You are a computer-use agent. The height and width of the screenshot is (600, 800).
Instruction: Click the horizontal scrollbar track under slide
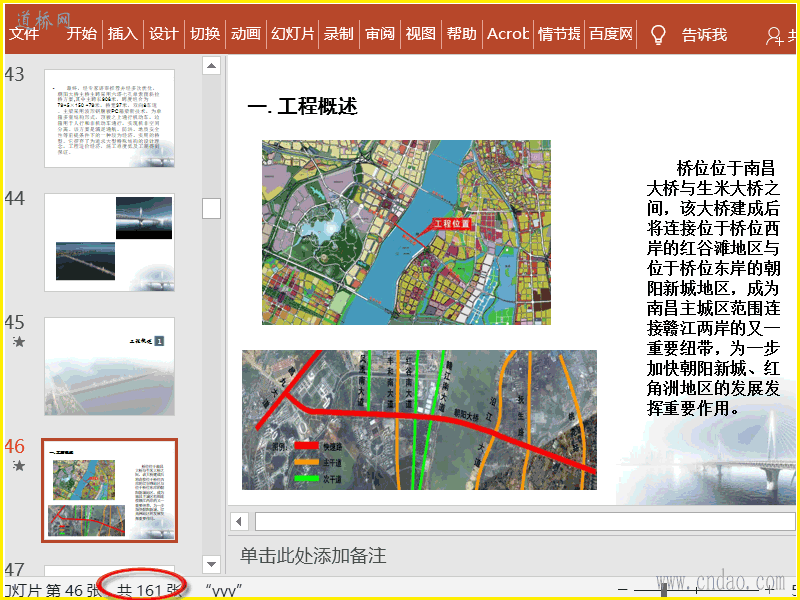click(x=524, y=522)
